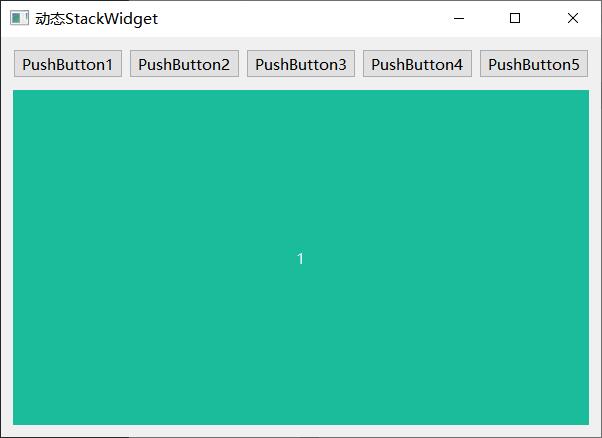Maximize the 动态StackWidget window
The image size is (602, 438).
click(515, 18)
